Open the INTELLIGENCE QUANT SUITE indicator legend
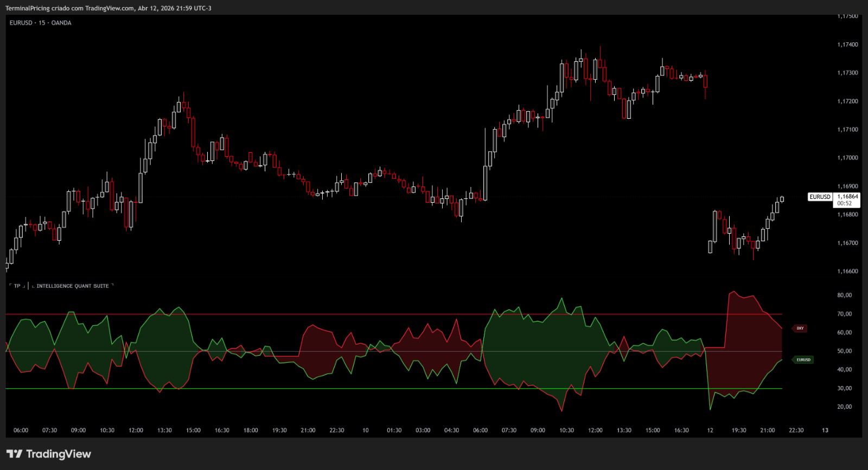 click(72, 286)
